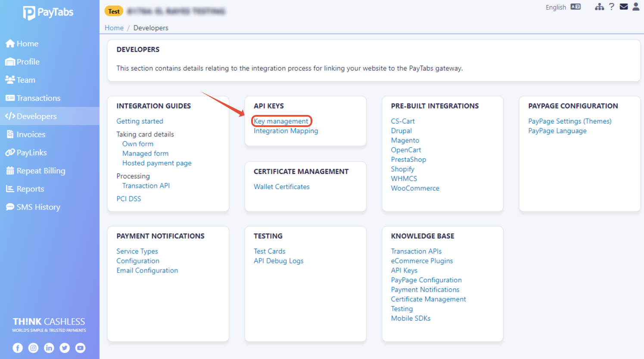
Task: Open the Drupal integration
Action: 401,131
